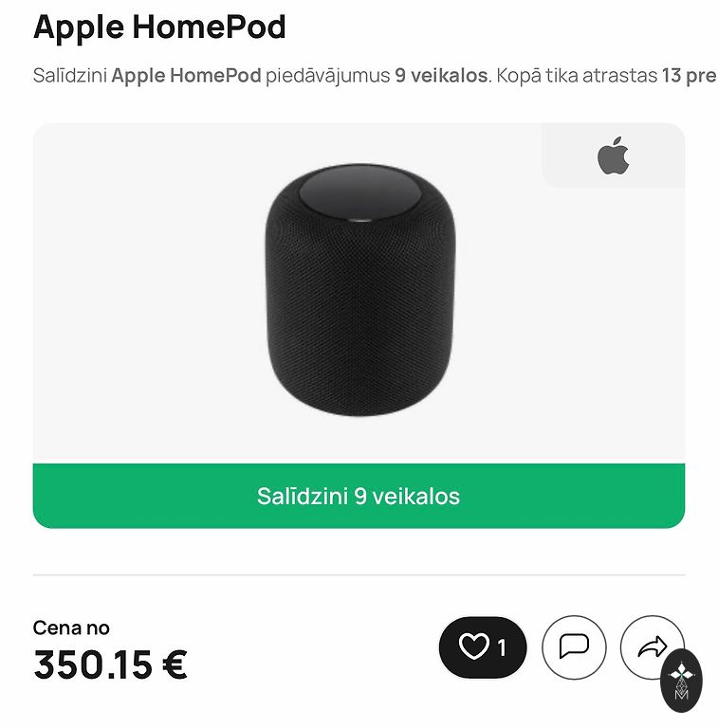This screenshot has width=718, height=728.
Task: Share the product using the arrow icon
Action: click(x=652, y=647)
